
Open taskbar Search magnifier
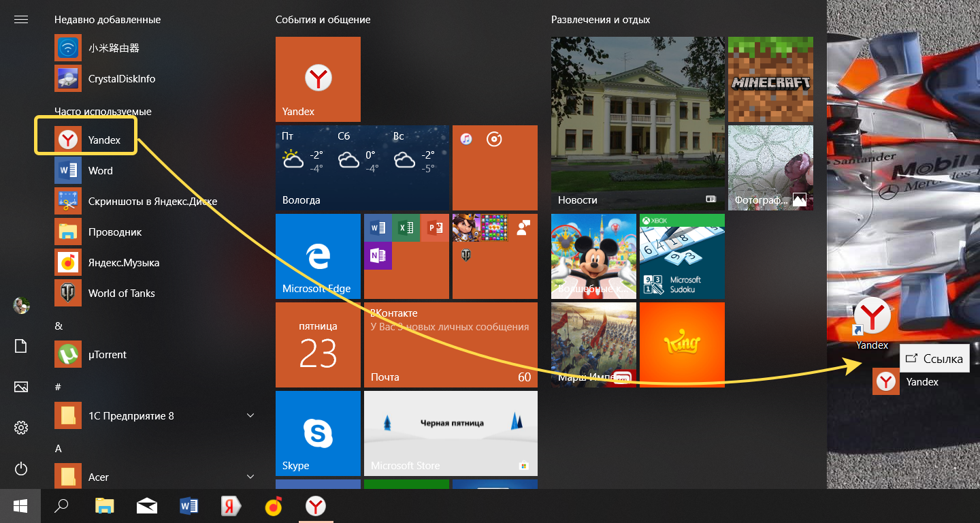(x=61, y=505)
